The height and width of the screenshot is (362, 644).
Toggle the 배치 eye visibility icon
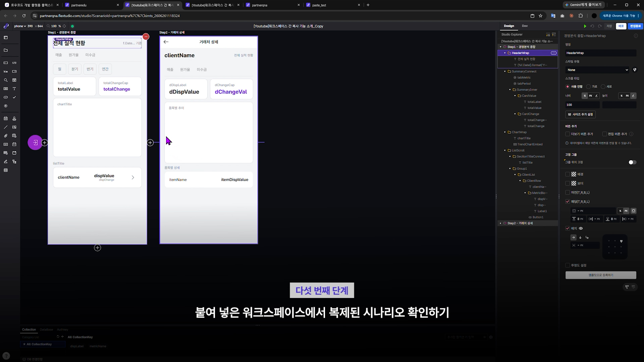[581, 228]
